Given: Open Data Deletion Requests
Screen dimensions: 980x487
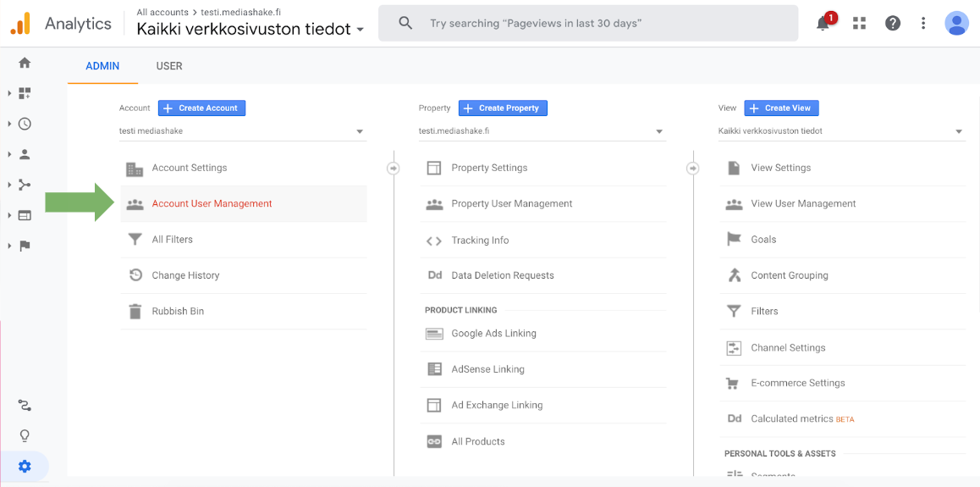Looking at the screenshot, I should 543,275.
